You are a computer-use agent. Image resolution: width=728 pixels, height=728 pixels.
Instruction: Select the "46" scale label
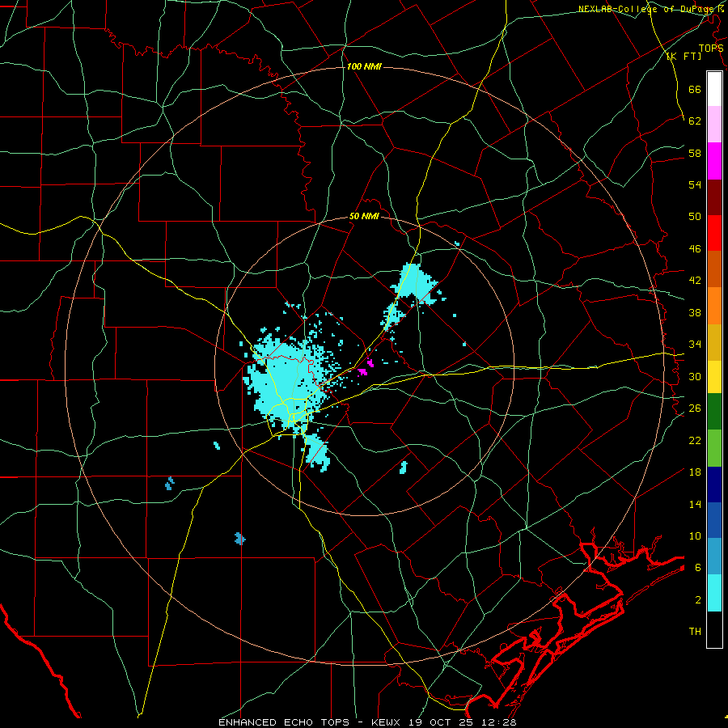click(x=695, y=248)
